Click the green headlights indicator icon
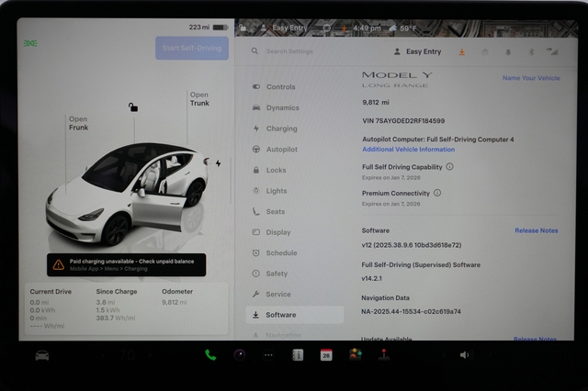This screenshot has height=391, width=588. tap(30, 43)
